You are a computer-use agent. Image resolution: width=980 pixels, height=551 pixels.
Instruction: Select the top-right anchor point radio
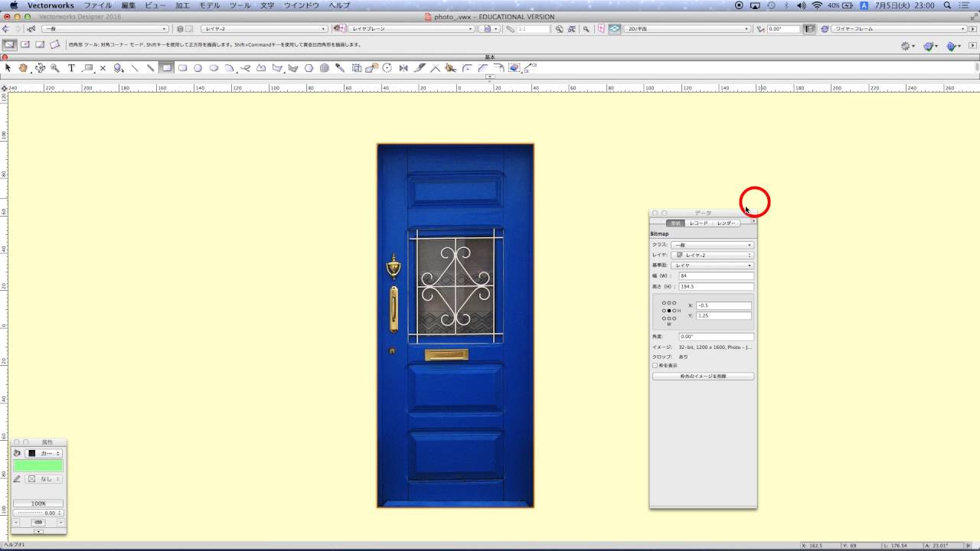[x=675, y=303]
